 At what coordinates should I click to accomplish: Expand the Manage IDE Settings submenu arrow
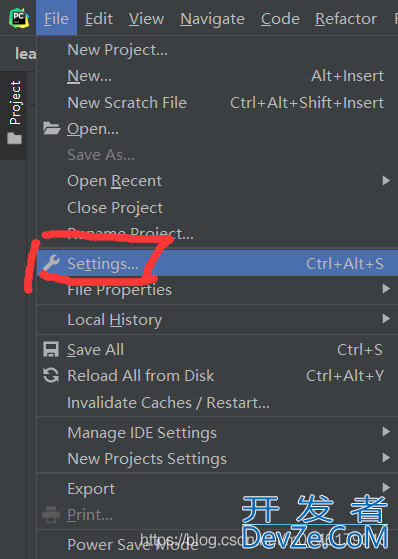386,432
